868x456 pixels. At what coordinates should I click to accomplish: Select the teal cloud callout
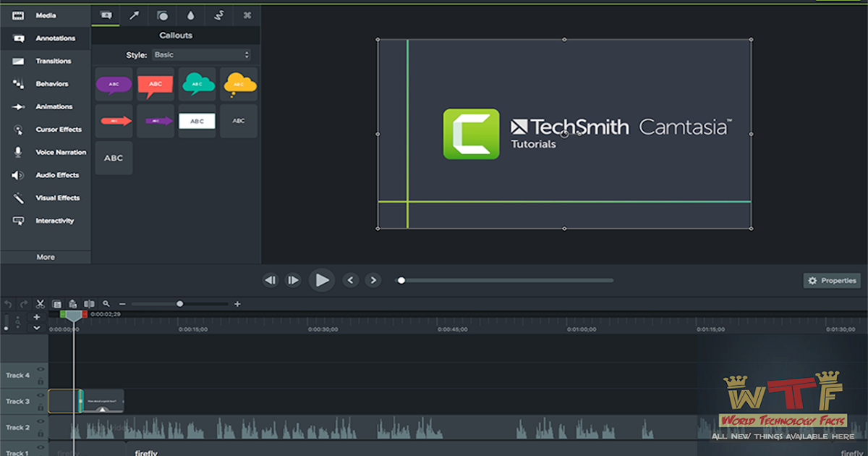point(197,85)
